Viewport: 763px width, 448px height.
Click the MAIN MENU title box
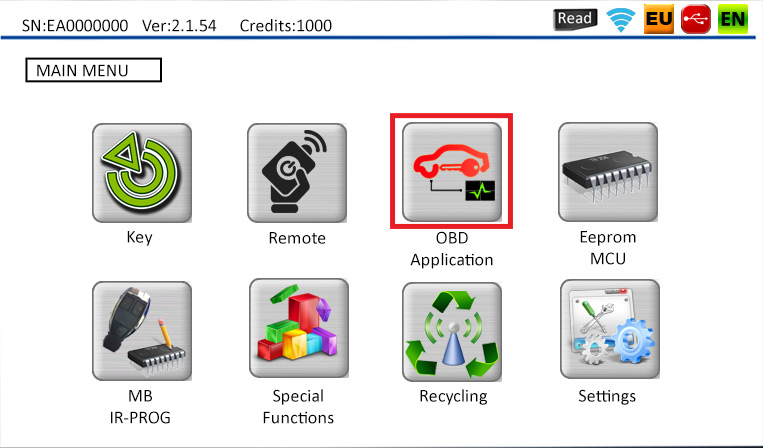coord(93,70)
